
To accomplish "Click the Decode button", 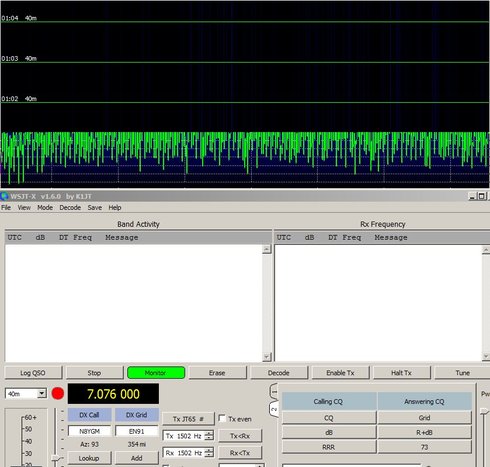I will [279, 373].
